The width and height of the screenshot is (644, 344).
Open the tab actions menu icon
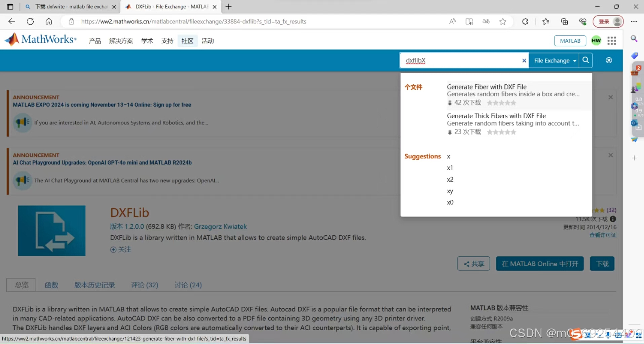point(10,7)
